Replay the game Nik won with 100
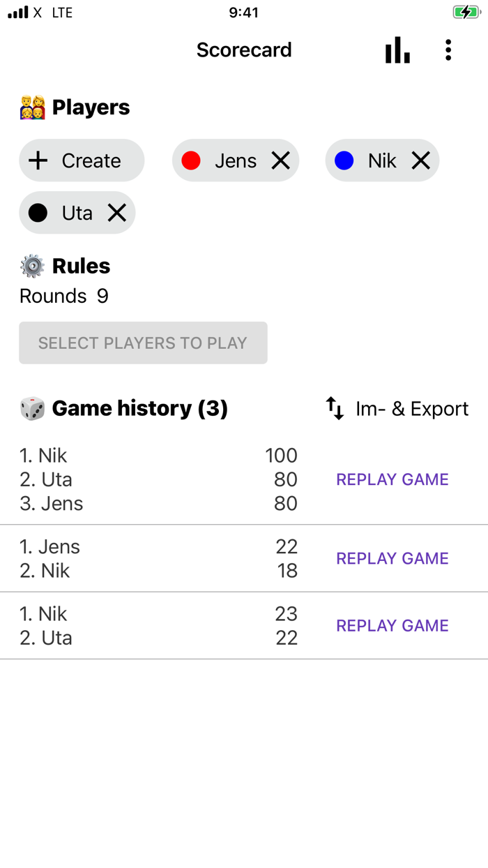The width and height of the screenshot is (488, 868). (392, 479)
